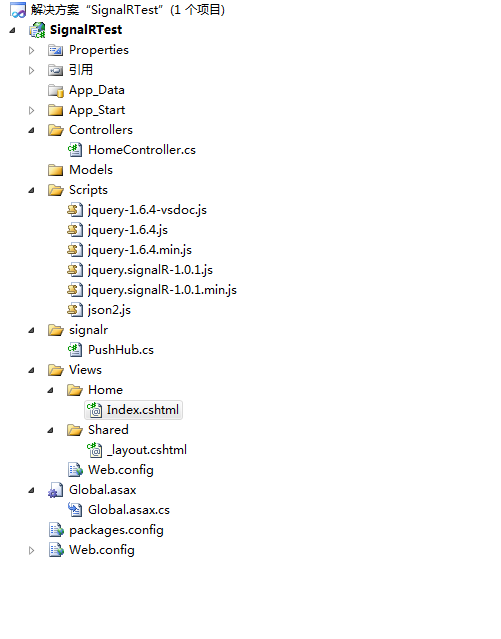Collapse the Shared folder
This screenshot has width=501, height=639.
click(51, 430)
